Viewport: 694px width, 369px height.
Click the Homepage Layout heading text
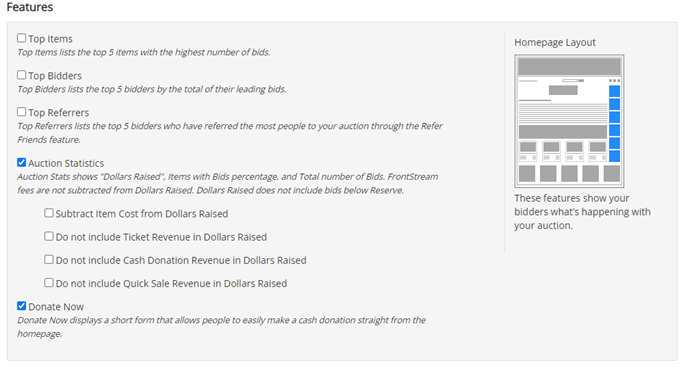coord(555,42)
